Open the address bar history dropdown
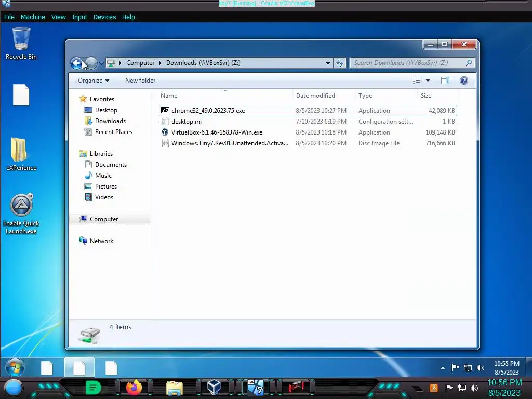The width and height of the screenshot is (532, 399). tap(328, 63)
